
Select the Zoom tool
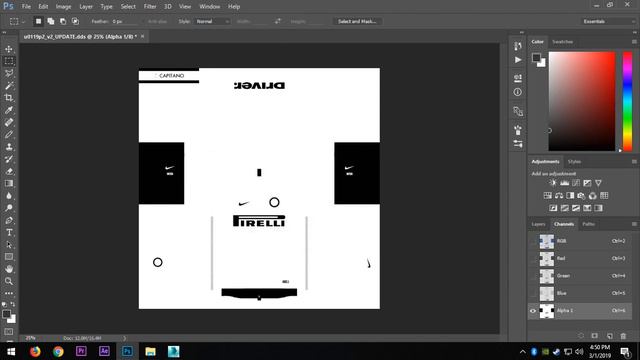tap(9, 282)
